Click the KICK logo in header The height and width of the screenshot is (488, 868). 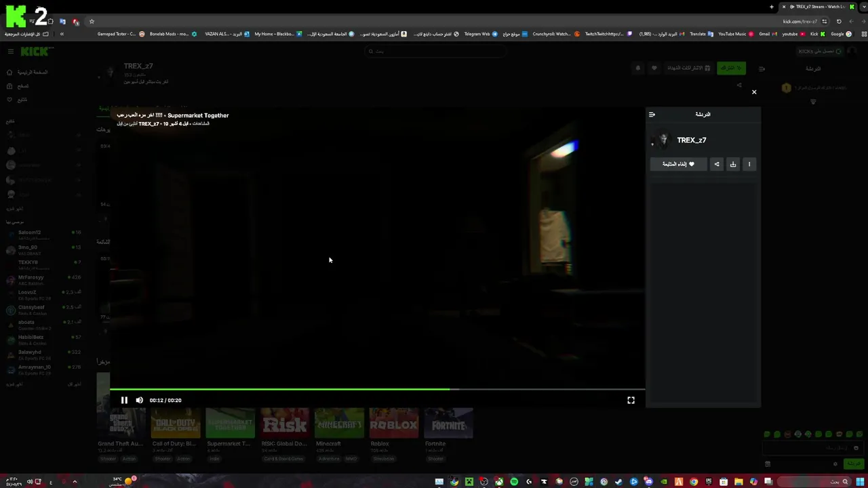[x=35, y=52]
